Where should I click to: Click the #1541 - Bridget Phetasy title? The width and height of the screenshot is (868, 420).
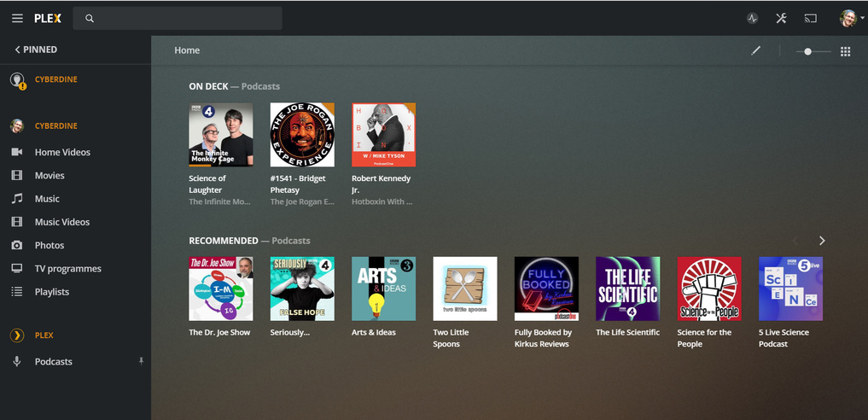[298, 184]
